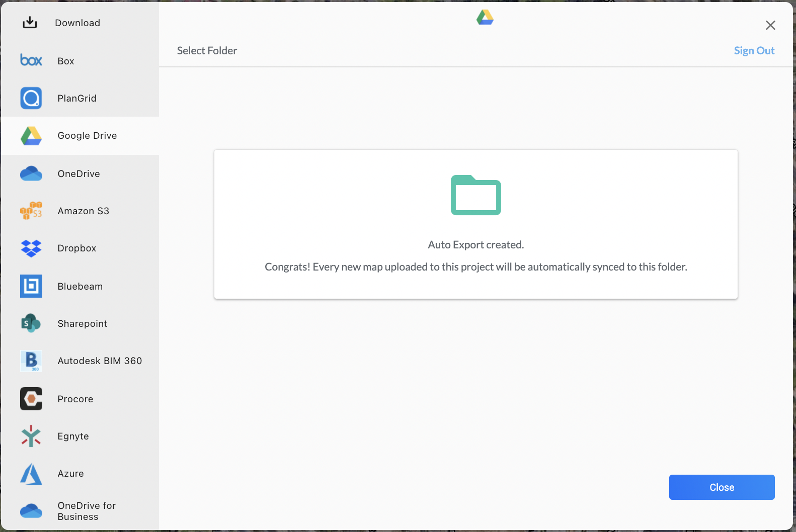Open the Dropbox label

[x=76, y=248]
